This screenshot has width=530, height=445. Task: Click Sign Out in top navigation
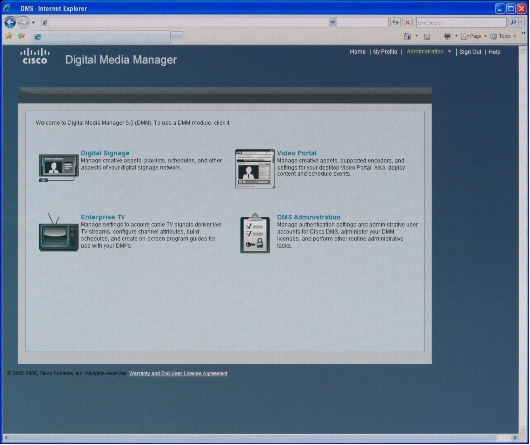point(470,52)
